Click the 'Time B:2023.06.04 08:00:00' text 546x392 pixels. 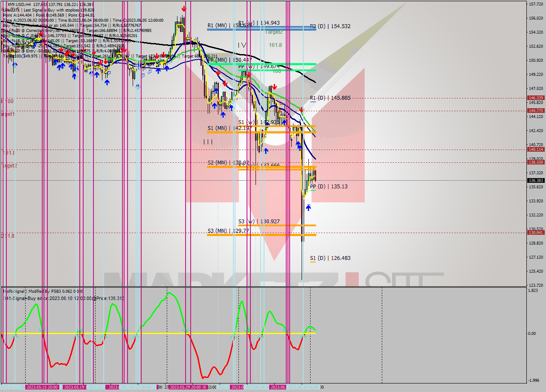(83, 20)
